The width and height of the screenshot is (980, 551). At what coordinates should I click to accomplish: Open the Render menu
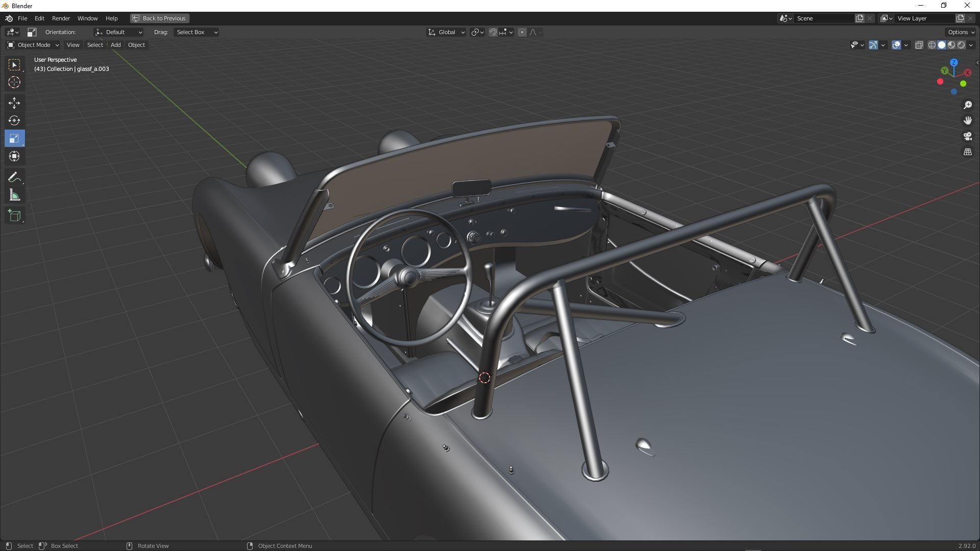coord(61,18)
